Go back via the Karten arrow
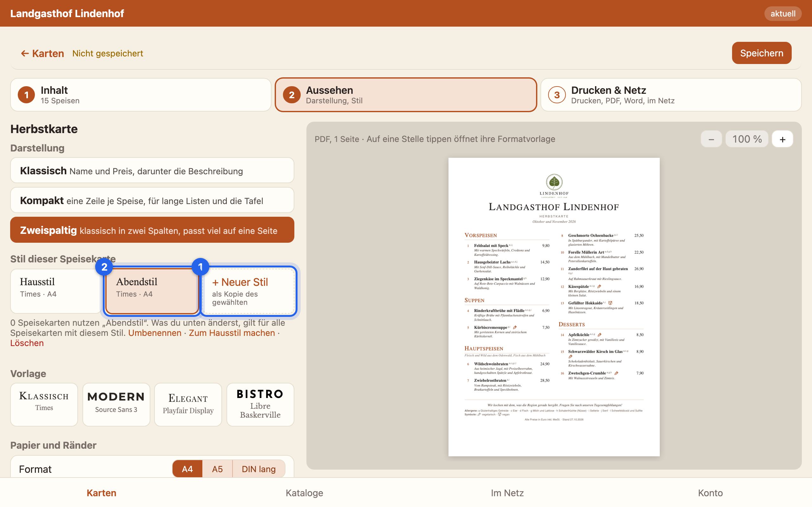Screen dimensions: 812x507 [x=42, y=53]
